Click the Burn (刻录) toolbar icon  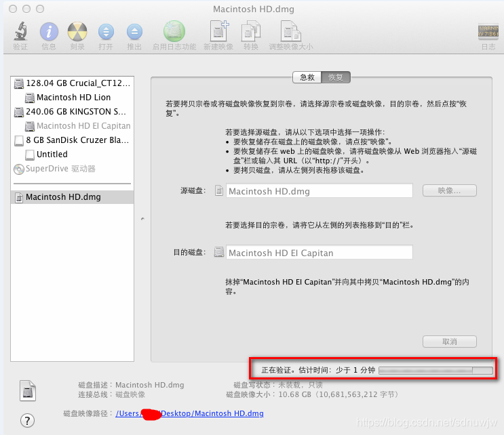(x=77, y=32)
